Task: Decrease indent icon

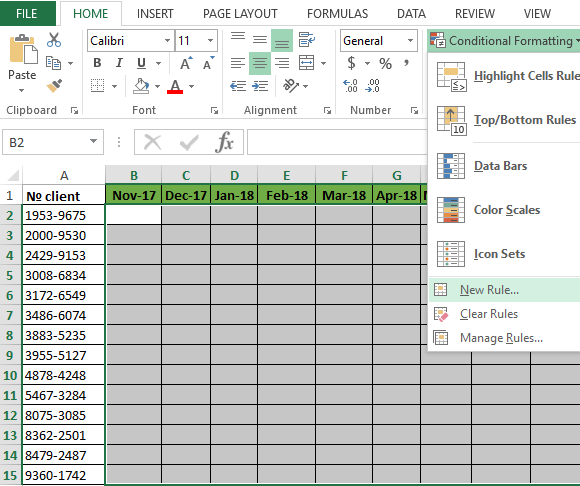Action: (238, 86)
